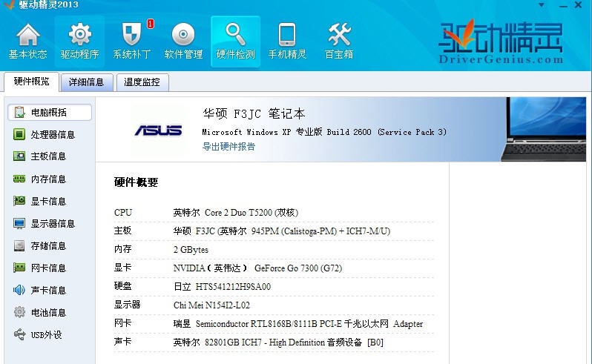Click the 945PM (Calistoga-PM) motherboard value
The image size is (592, 364).
click(282, 231)
